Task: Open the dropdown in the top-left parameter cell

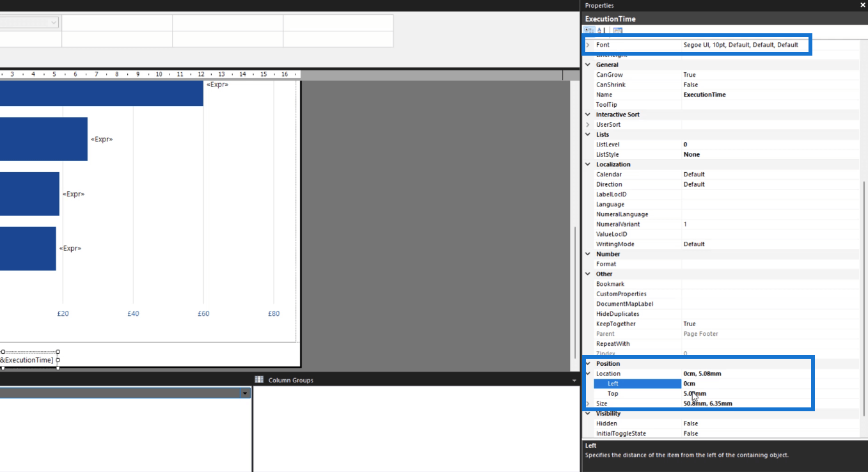Action: coord(54,22)
